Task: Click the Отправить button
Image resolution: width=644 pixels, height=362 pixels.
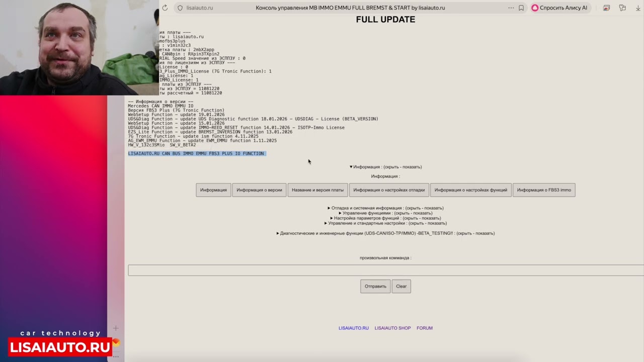Action: (x=375, y=287)
